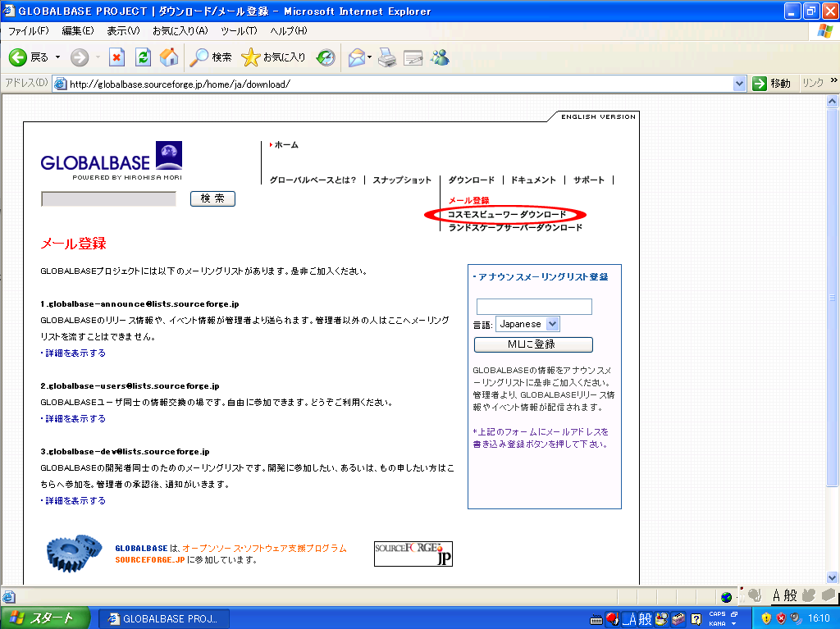This screenshot has height=629, width=840.
Task: Refresh the page using the green arrows icon
Action: [143, 57]
